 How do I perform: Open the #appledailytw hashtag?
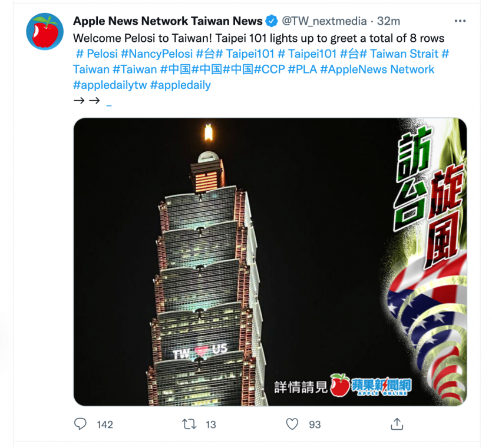click(110, 85)
